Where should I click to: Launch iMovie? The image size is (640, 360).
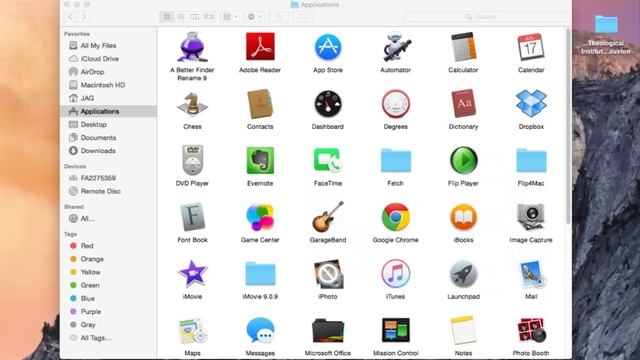[192, 273]
